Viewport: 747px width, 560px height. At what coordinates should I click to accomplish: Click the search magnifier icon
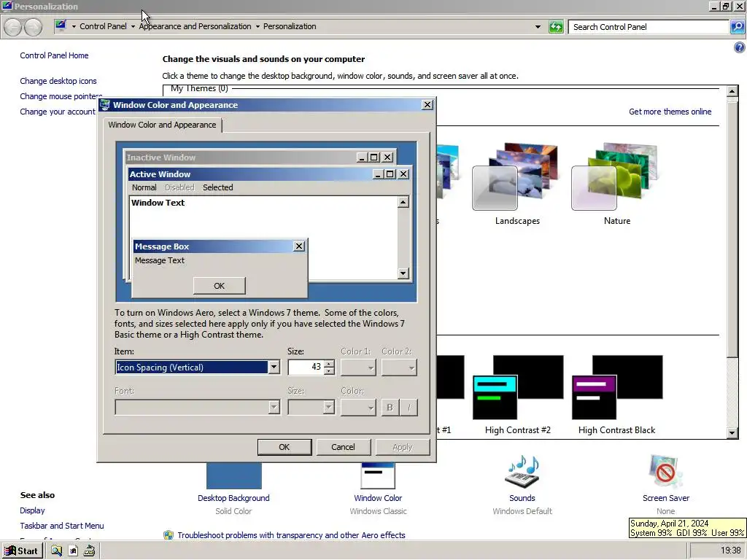pyautogui.click(x=737, y=27)
